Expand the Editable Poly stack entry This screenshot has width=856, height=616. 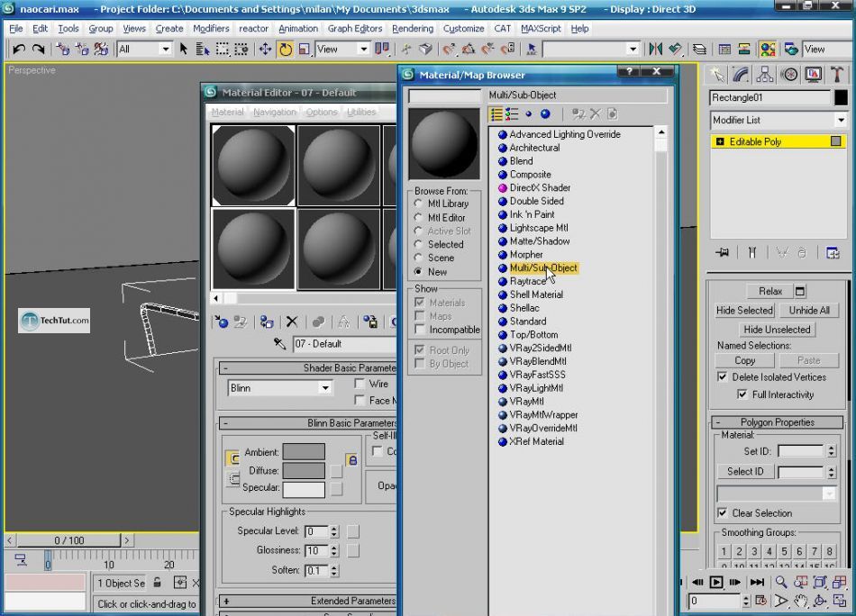tap(720, 142)
